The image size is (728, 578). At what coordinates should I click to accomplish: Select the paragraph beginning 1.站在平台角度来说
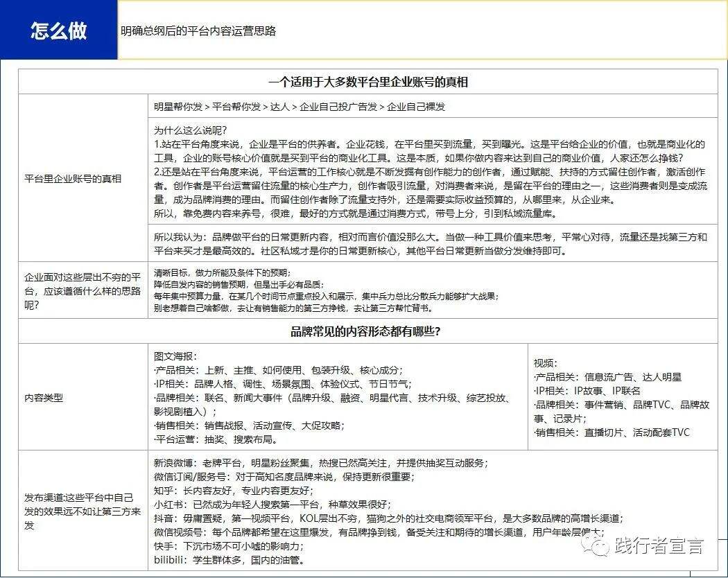(x=429, y=151)
